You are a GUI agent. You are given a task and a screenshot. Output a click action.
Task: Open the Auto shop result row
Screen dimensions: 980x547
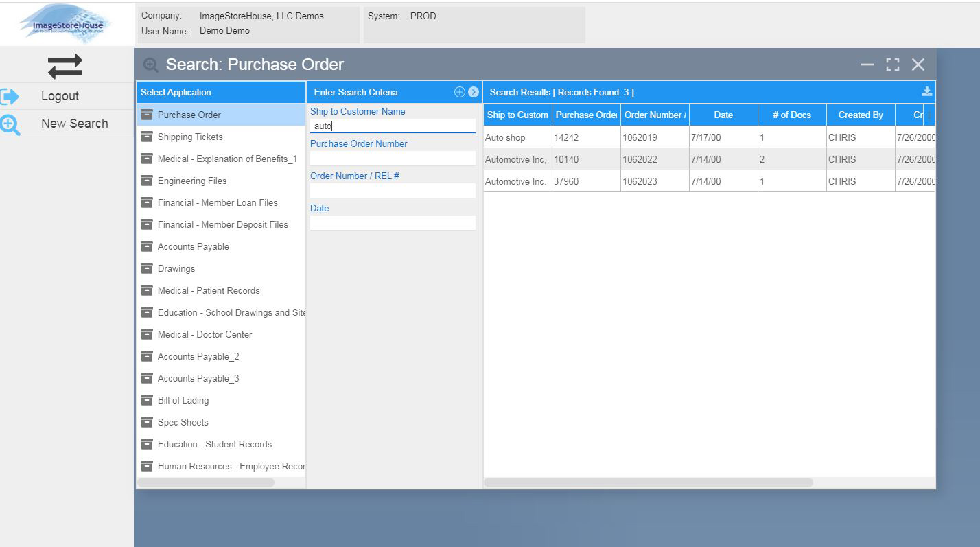709,137
